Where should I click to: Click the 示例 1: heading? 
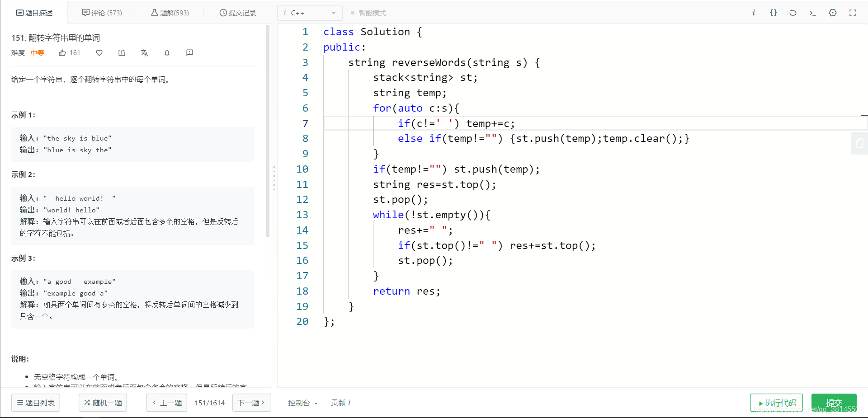click(x=23, y=115)
